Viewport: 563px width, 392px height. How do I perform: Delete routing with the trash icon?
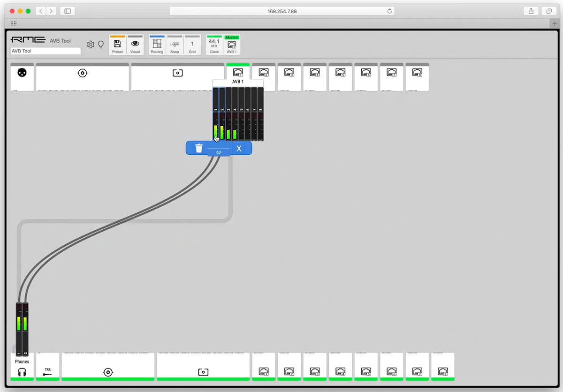(x=199, y=148)
